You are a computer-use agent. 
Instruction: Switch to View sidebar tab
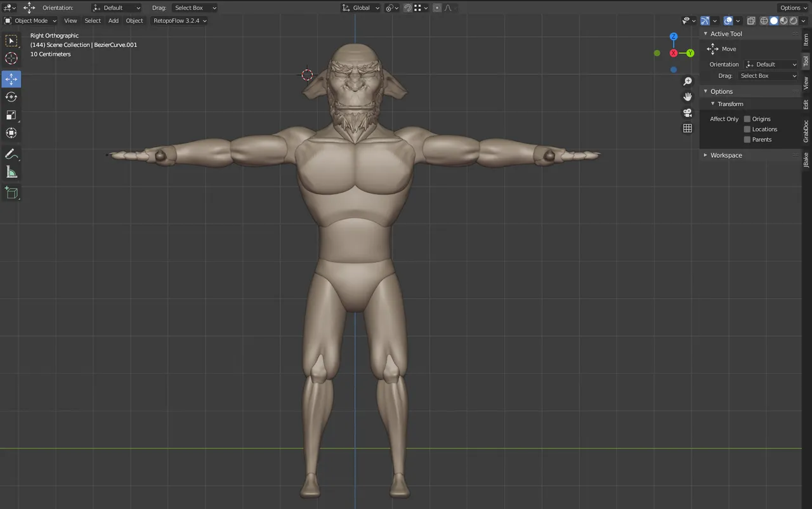pyautogui.click(x=806, y=83)
